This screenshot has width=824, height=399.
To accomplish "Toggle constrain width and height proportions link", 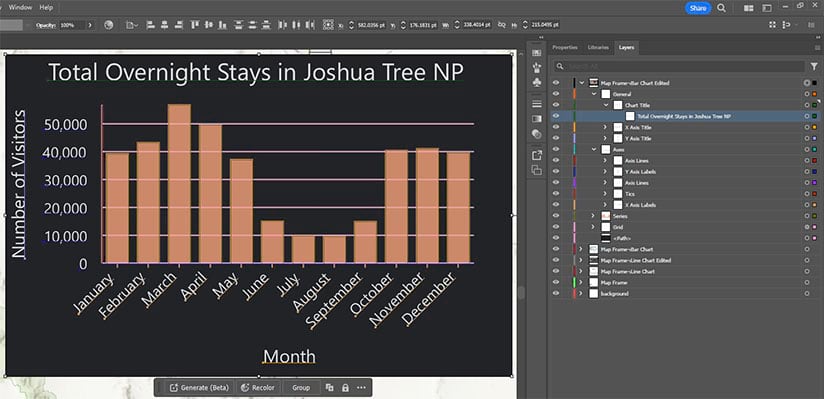I will tap(502, 25).
